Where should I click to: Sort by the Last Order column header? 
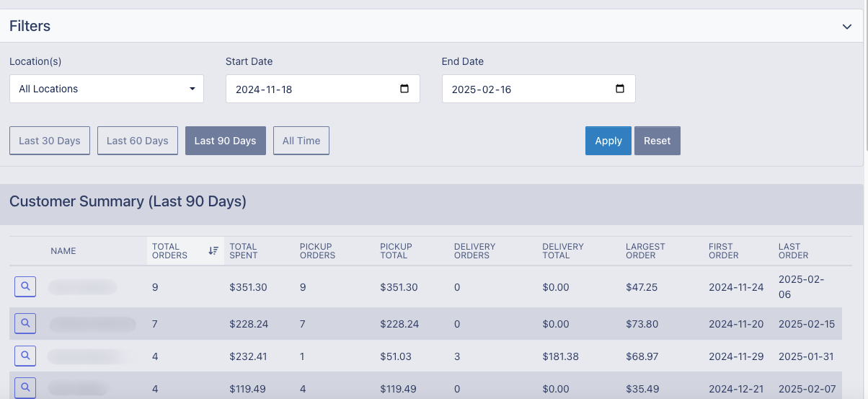(x=793, y=251)
